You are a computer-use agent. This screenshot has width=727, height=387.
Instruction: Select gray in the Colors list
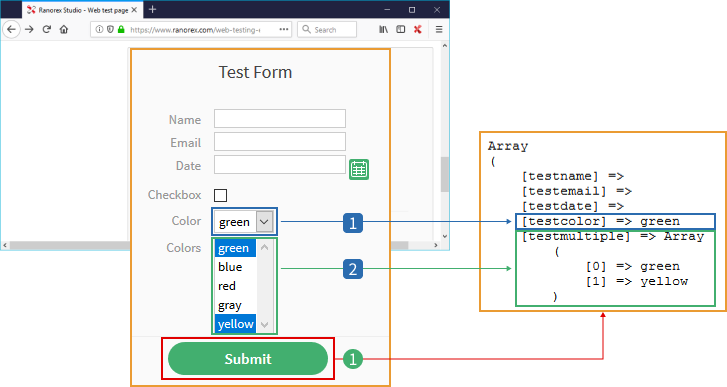tap(235, 305)
